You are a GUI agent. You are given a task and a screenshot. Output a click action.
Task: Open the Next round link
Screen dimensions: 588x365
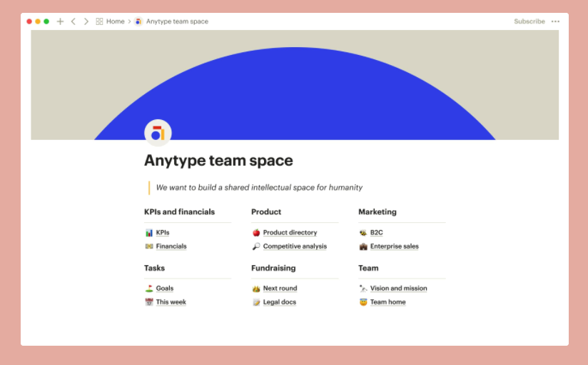(x=280, y=289)
